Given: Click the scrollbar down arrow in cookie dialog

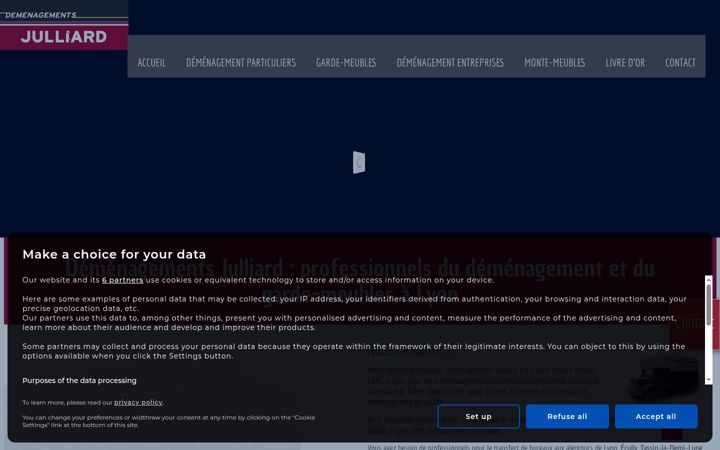Looking at the screenshot, I should tap(709, 379).
